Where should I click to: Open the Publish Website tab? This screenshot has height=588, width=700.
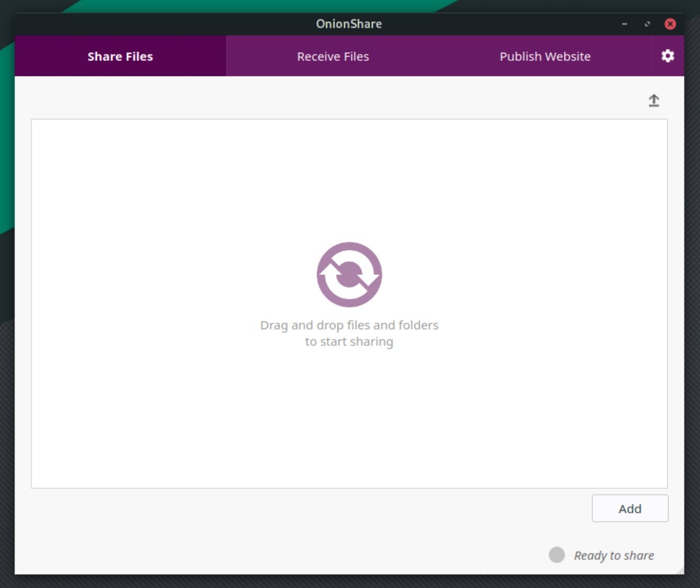pos(545,56)
